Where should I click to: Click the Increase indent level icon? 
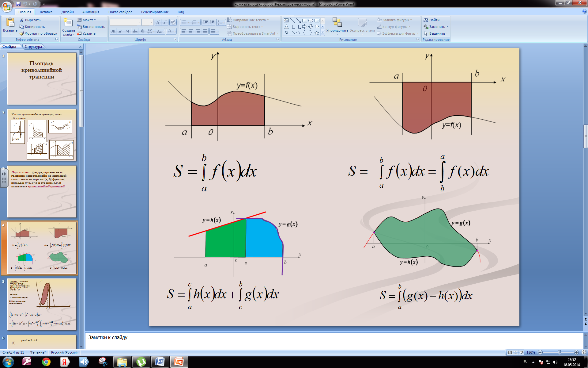(x=212, y=22)
